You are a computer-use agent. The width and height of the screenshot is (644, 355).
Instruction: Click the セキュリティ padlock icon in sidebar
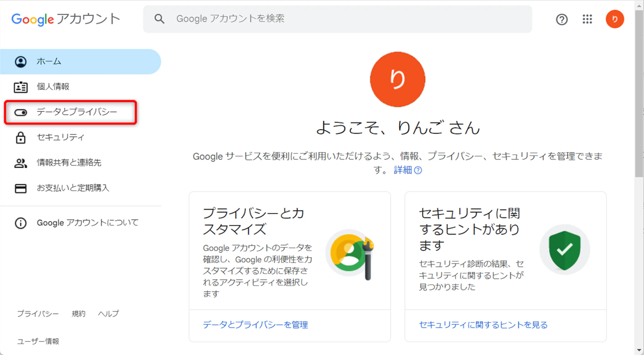tap(21, 138)
